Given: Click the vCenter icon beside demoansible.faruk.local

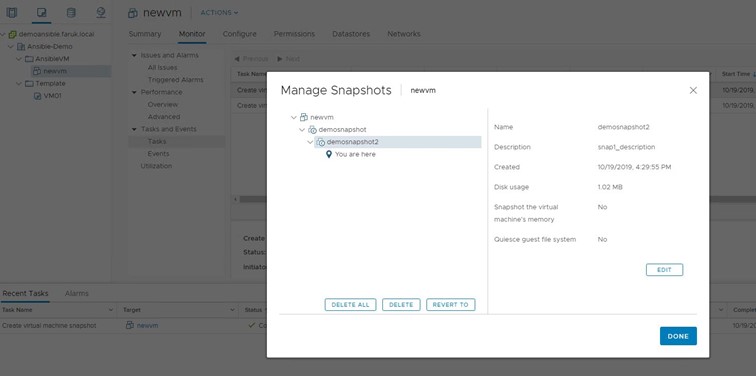Looking at the screenshot, I should tap(13, 34).
